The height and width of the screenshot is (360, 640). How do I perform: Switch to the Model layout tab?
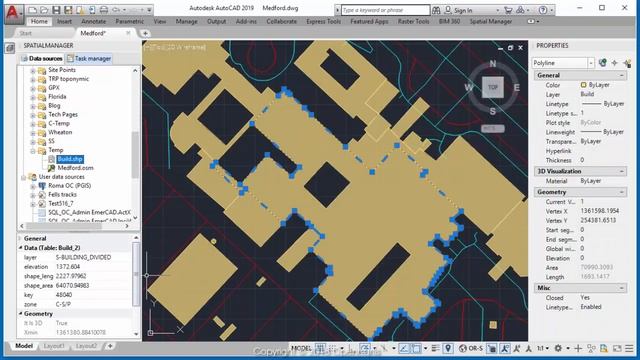[24, 346]
